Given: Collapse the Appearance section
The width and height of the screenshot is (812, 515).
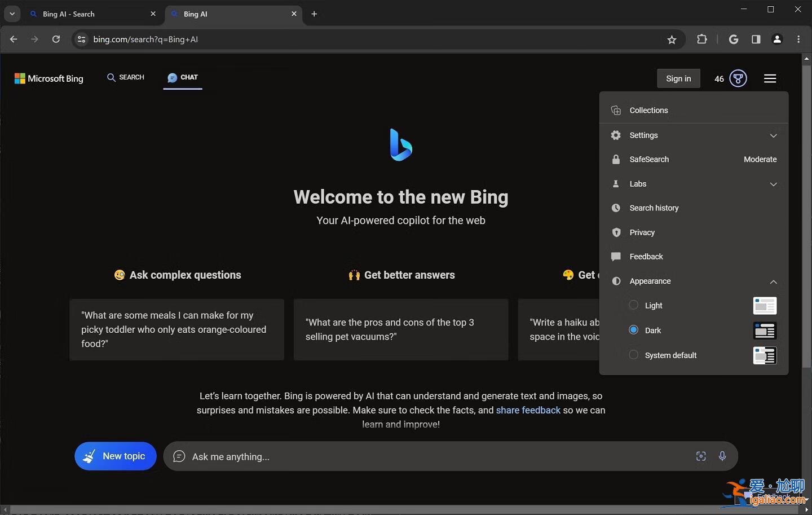Looking at the screenshot, I should pyautogui.click(x=774, y=281).
